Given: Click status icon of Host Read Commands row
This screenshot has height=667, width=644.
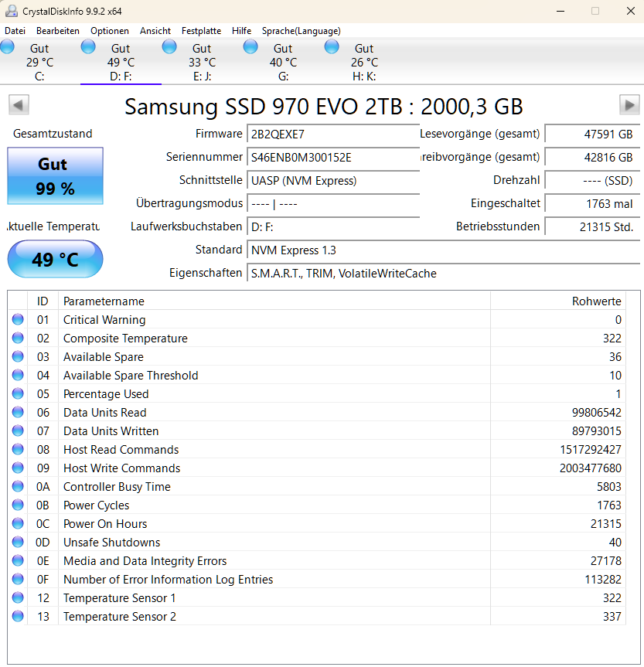Looking at the screenshot, I should pos(18,449).
